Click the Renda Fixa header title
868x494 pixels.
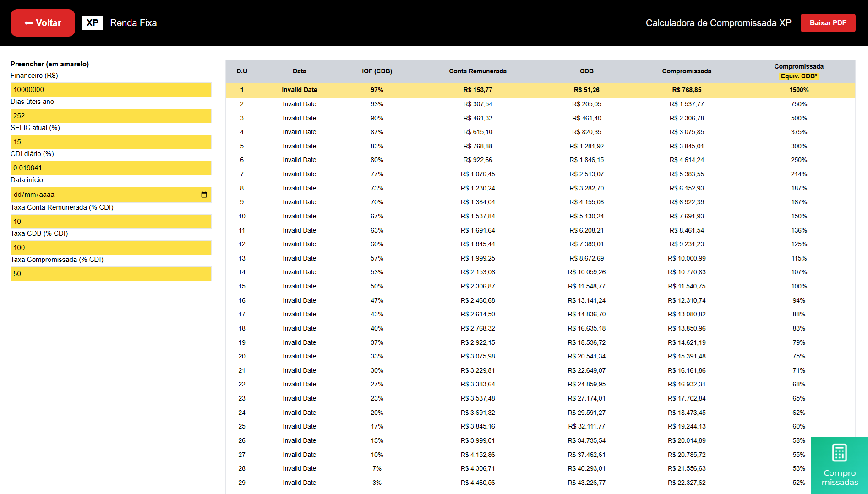point(133,23)
